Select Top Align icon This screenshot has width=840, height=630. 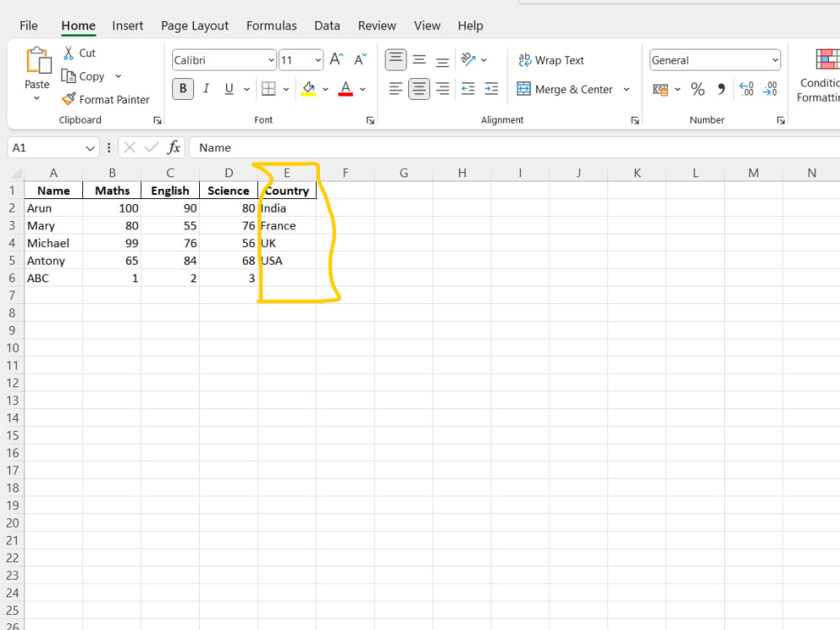click(396, 60)
